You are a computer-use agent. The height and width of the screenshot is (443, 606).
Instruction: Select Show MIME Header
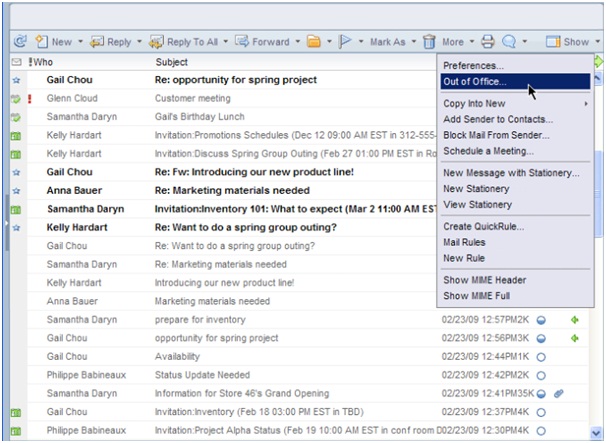point(515,280)
